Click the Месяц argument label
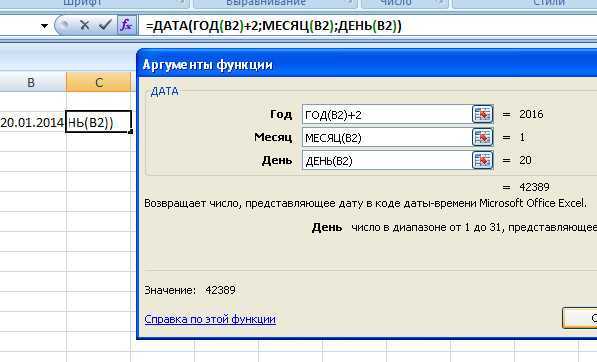The width and height of the screenshot is (597, 362). pos(273,137)
